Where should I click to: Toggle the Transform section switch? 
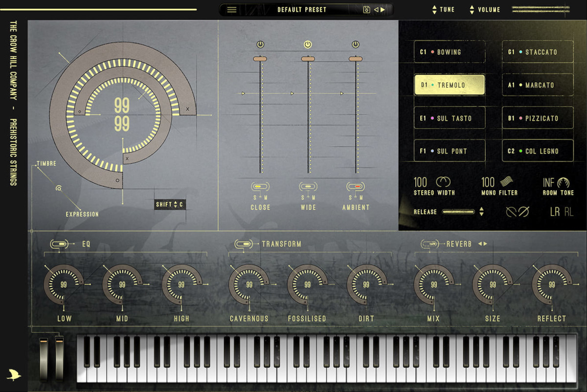243,244
